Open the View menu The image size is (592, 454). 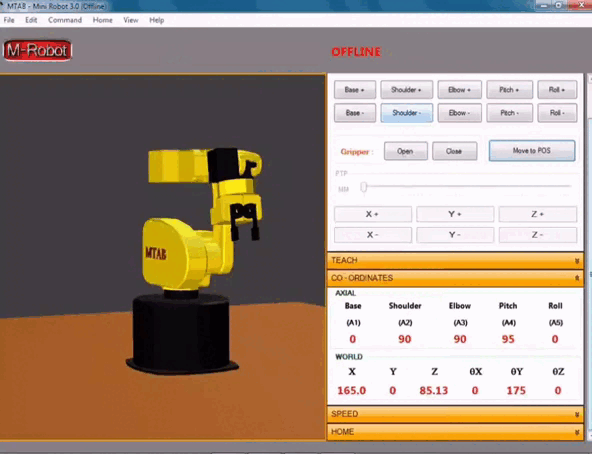[x=131, y=20]
